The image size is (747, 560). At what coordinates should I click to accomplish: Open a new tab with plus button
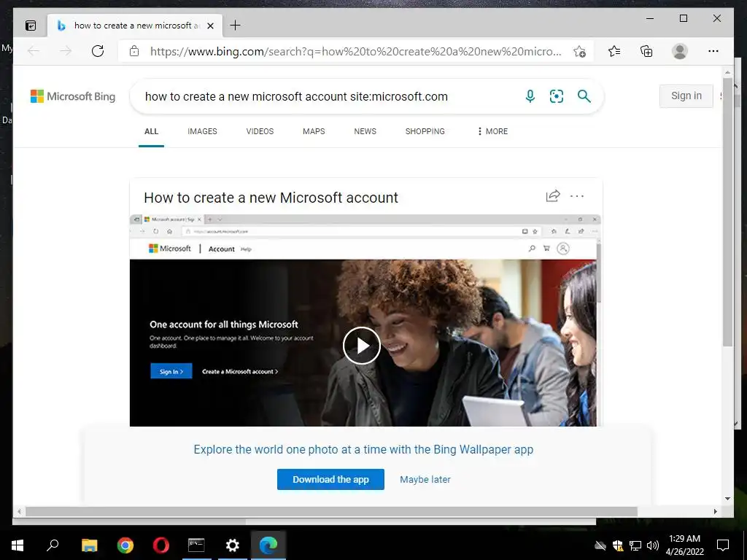tap(236, 26)
